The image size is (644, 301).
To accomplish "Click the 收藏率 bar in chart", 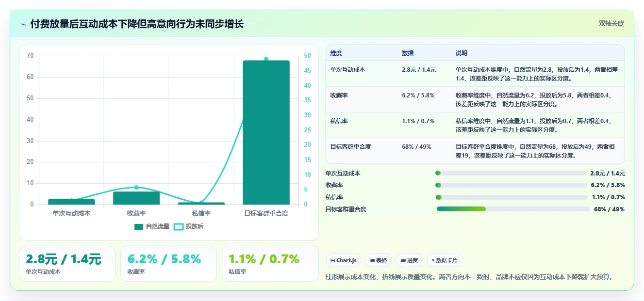I will [x=136, y=198].
